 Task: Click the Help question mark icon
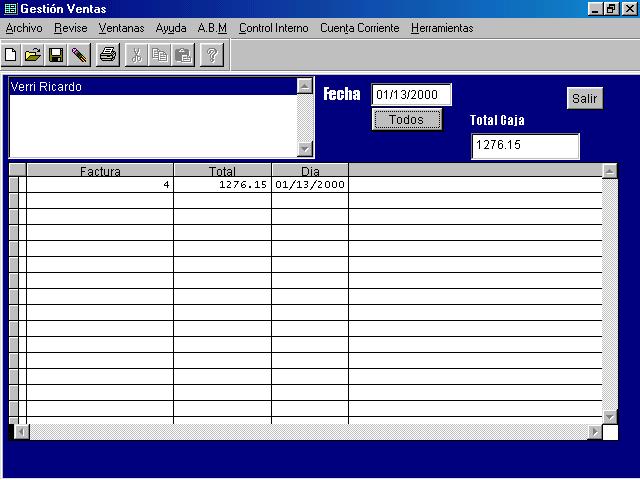[212, 55]
